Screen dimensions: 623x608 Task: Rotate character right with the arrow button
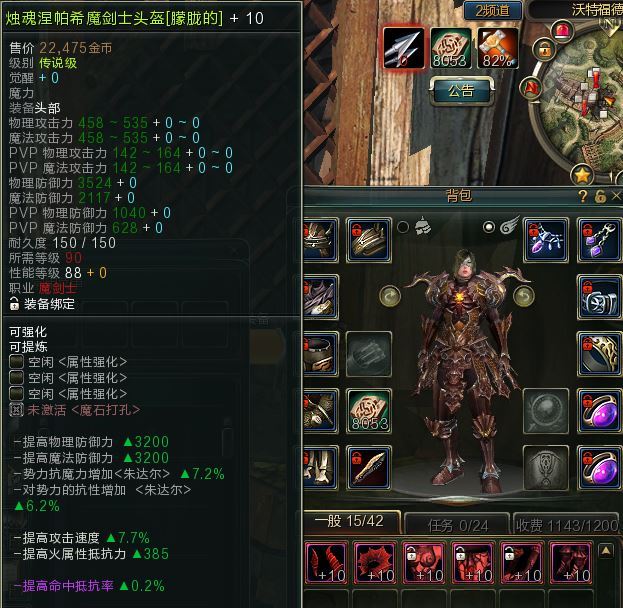524,296
